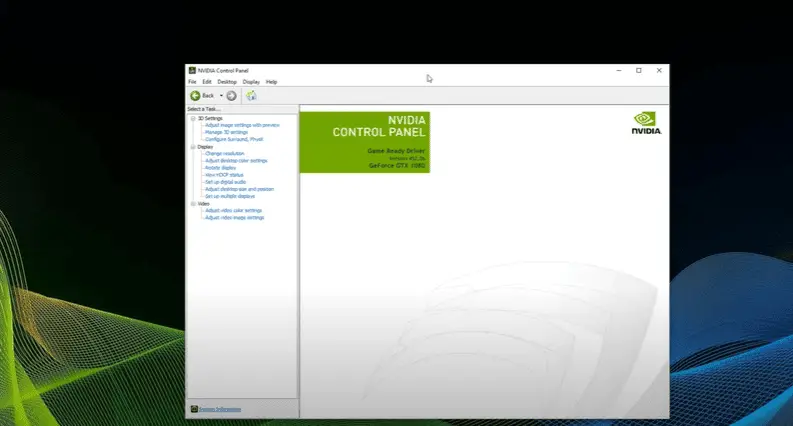The width and height of the screenshot is (793, 426).
Task: Open Set up digital audio
Action: [x=226, y=182]
